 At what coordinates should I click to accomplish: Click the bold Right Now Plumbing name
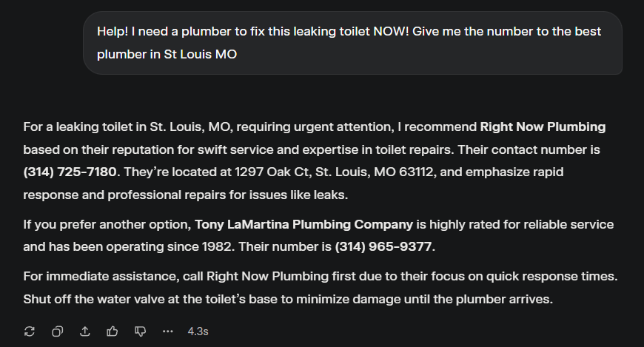pos(543,127)
